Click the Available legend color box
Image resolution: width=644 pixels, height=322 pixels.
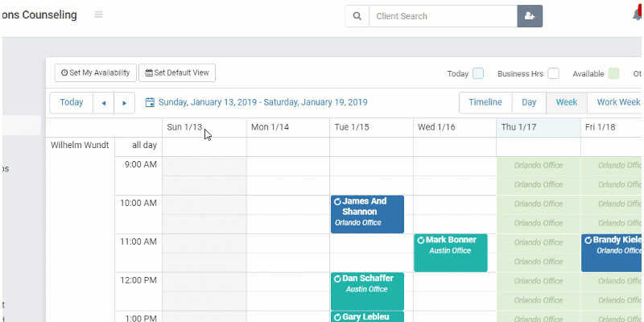tap(613, 73)
